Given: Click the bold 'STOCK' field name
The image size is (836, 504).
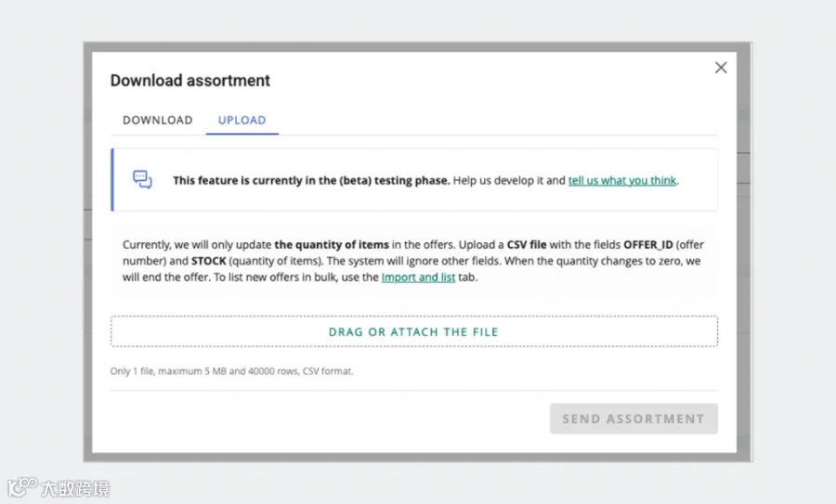Looking at the screenshot, I should click(208, 261).
